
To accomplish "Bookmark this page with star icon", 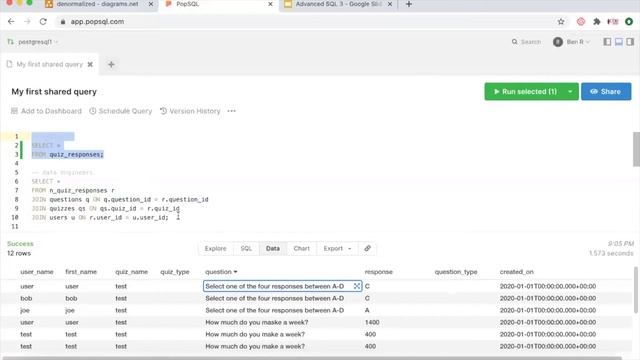I will click(561, 22).
